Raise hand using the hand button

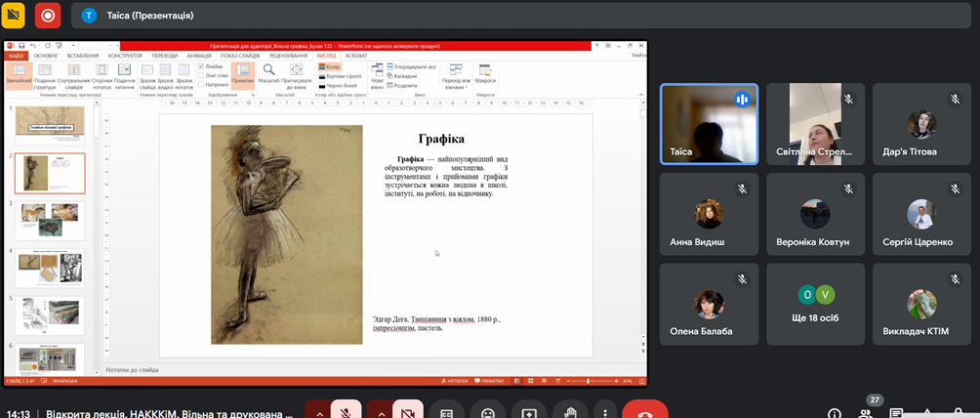570,412
